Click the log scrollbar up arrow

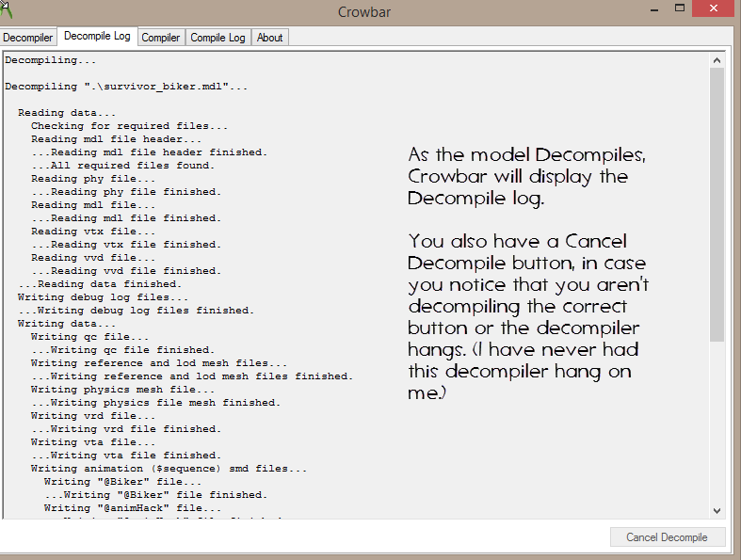coord(717,60)
